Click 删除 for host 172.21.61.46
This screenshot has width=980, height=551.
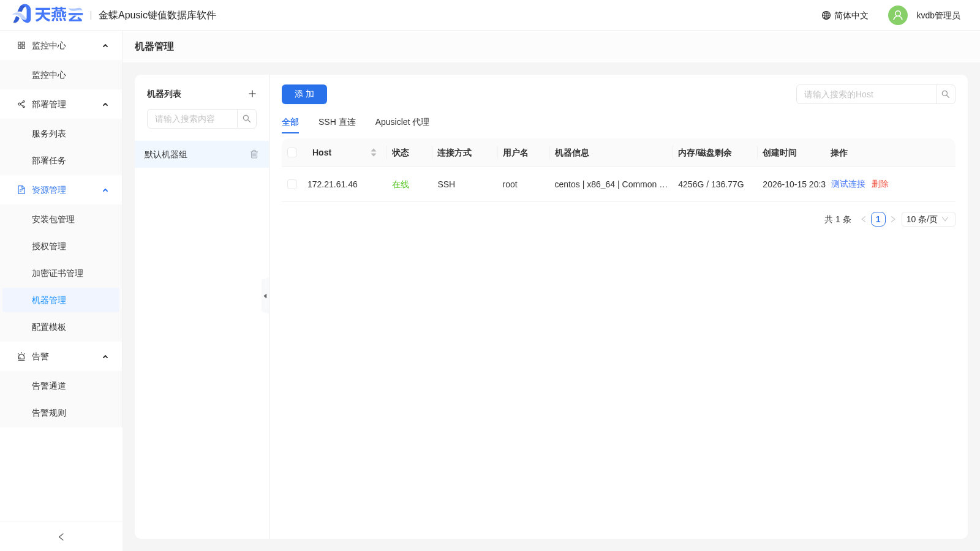[x=880, y=184]
